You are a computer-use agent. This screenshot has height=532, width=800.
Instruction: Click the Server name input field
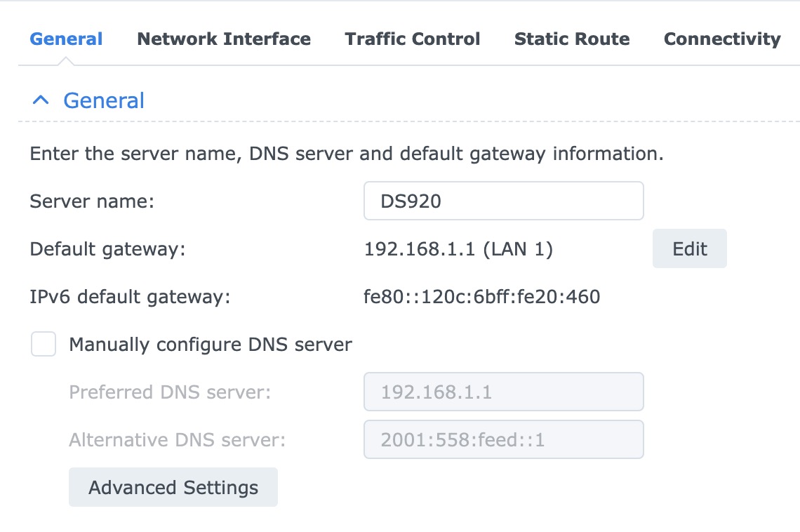(503, 201)
